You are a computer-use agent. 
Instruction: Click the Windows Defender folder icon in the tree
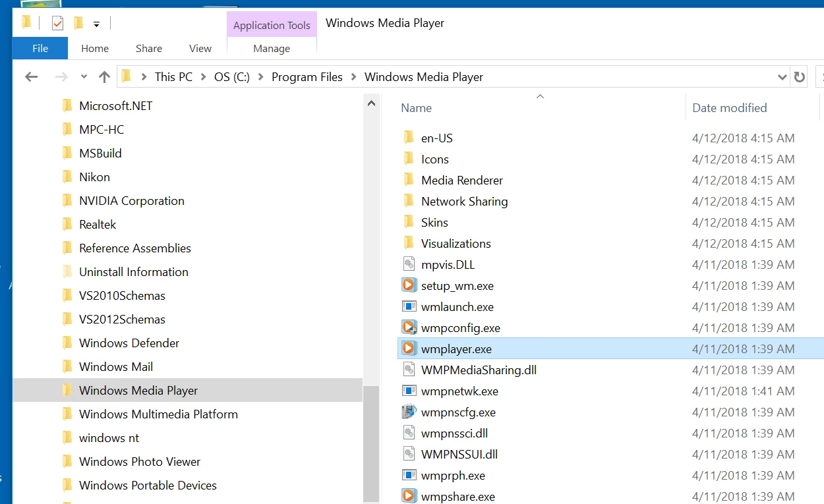tap(67, 343)
